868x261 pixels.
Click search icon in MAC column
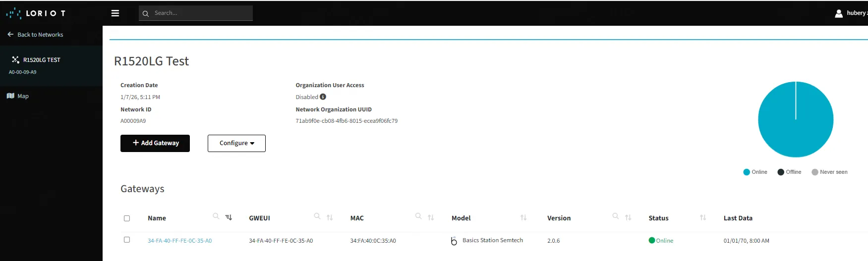(418, 216)
